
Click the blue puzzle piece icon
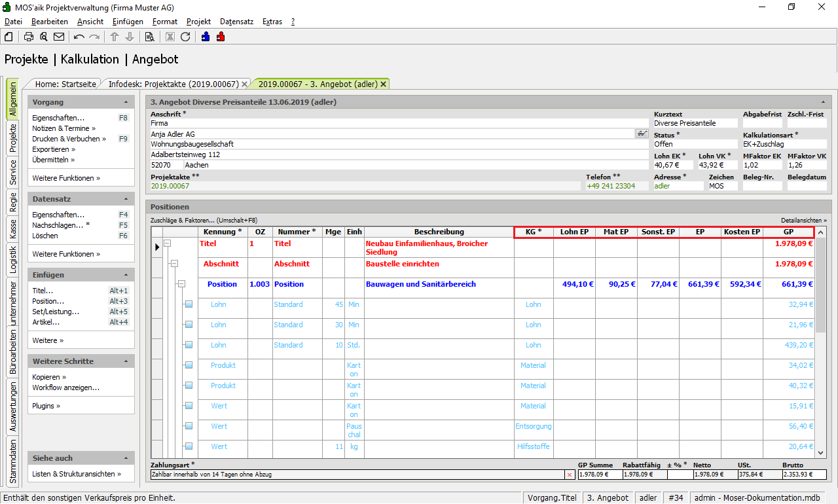(x=206, y=37)
